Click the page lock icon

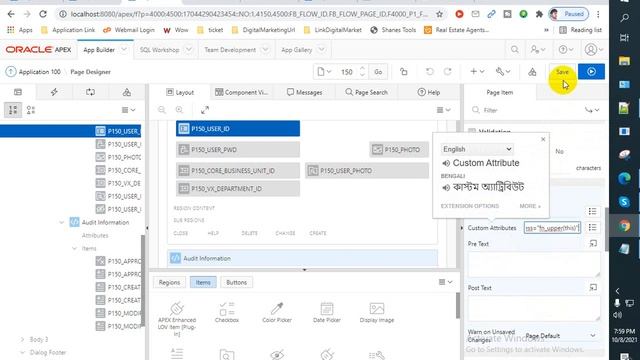click(404, 72)
